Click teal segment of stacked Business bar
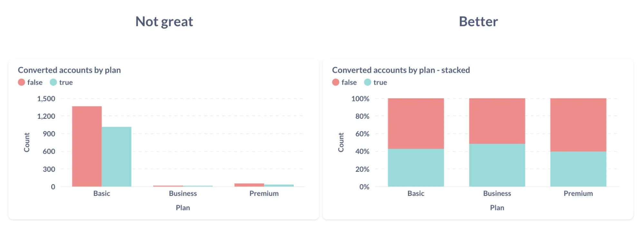This screenshot has height=230, width=644. 497,165
